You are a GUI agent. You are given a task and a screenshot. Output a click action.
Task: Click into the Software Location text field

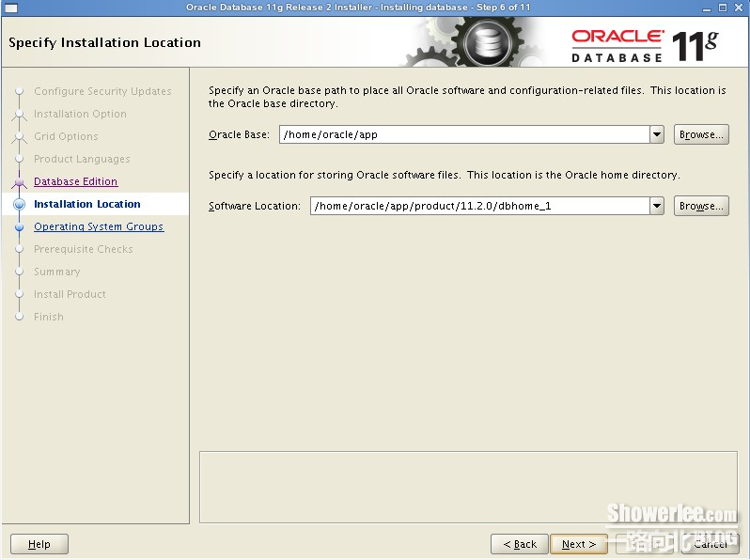click(478, 206)
